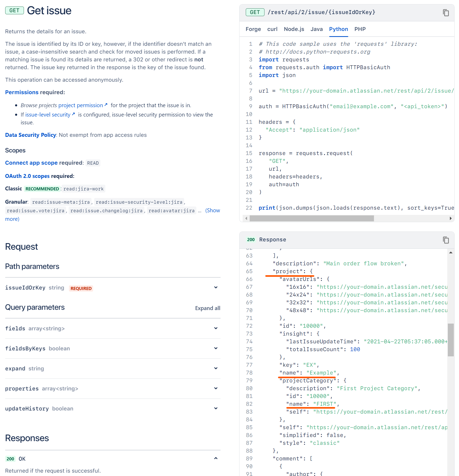Switch to the PHP code tab
The width and height of the screenshot is (459, 476).
click(360, 29)
